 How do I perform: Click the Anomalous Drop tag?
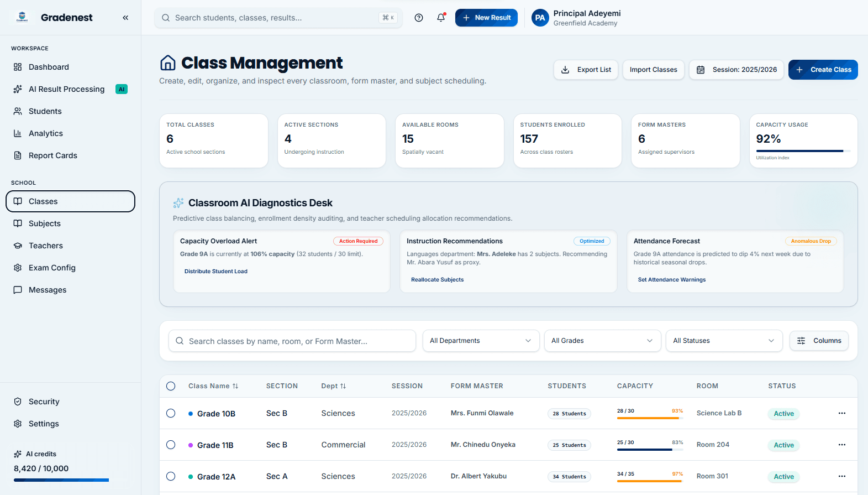811,241
